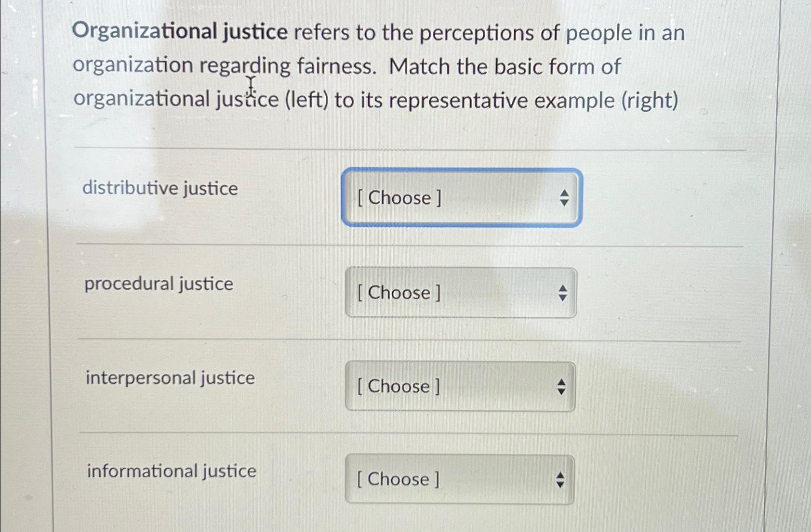Click the bolded Organizational justice heading text

[x=178, y=32]
